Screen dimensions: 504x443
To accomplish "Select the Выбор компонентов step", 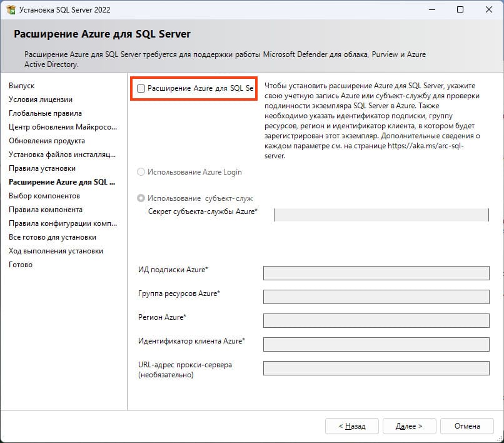I will pyautogui.click(x=44, y=196).
